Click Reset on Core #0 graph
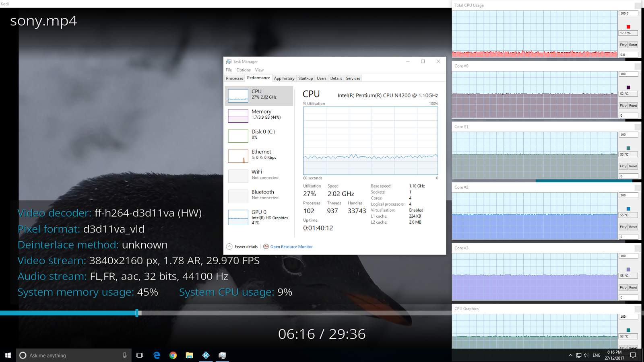644x362 pixels. pyautogui.click(x=633, y=106)
